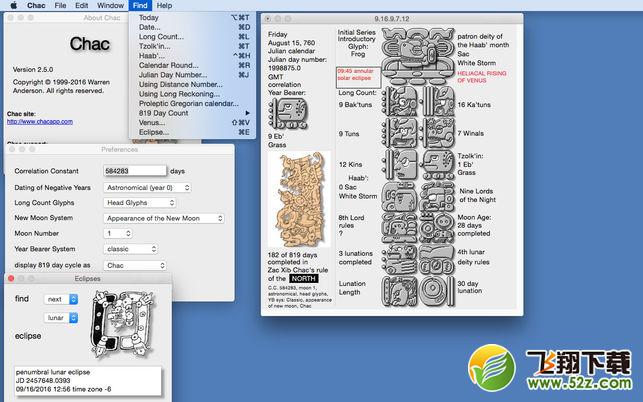Close the 9.16.9.7.12 date window

click(x=268, y=18)
